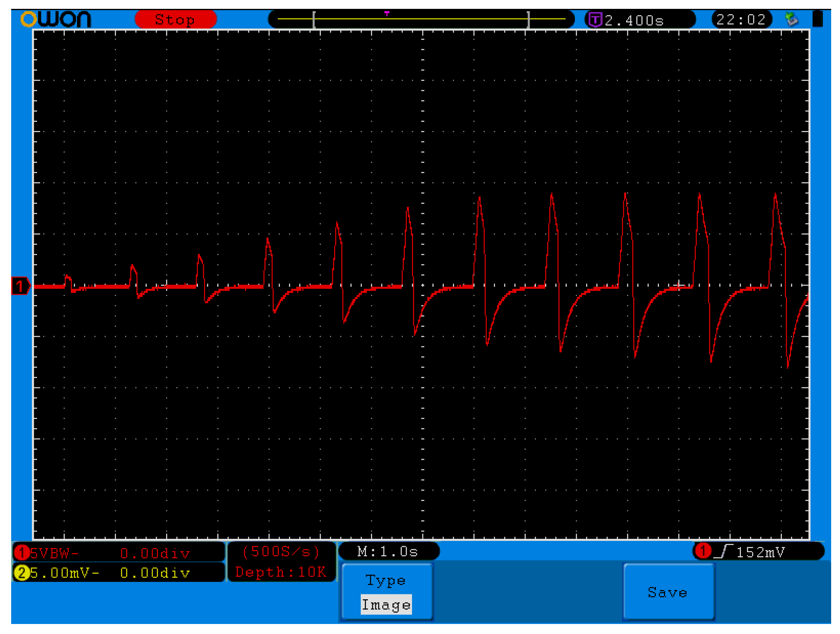Click the yellow channel 2 circle icon
The width and height of the screenshot is (840, 634).
pos(22,573)
